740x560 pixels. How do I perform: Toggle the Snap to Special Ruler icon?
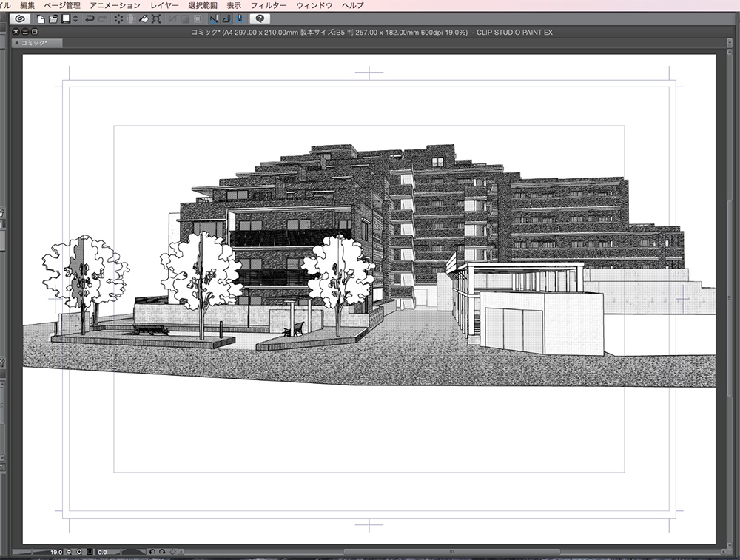pyautogui.click(x=131, y=18)
